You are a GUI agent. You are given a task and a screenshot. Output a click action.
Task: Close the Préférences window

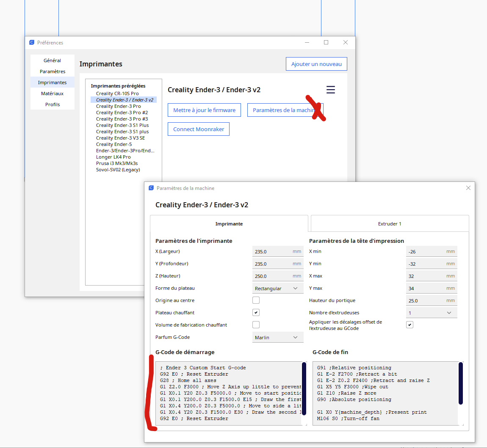tap(346, 42)
